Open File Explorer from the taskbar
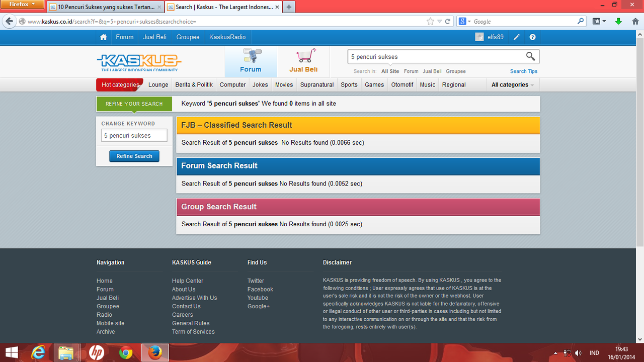The height and width of the screenshot is (362, 644). pos(67,352)
